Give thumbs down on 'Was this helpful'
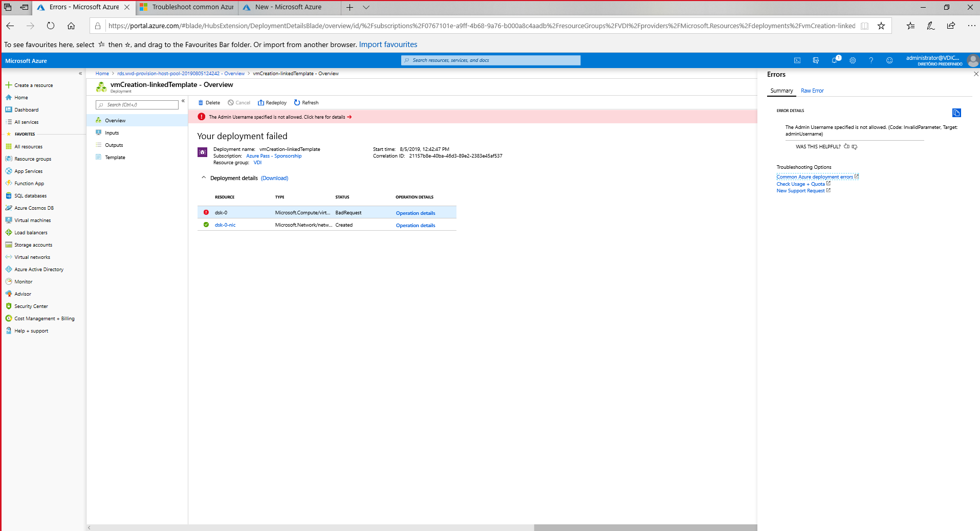Screen dimensions: 980x531 854,147
